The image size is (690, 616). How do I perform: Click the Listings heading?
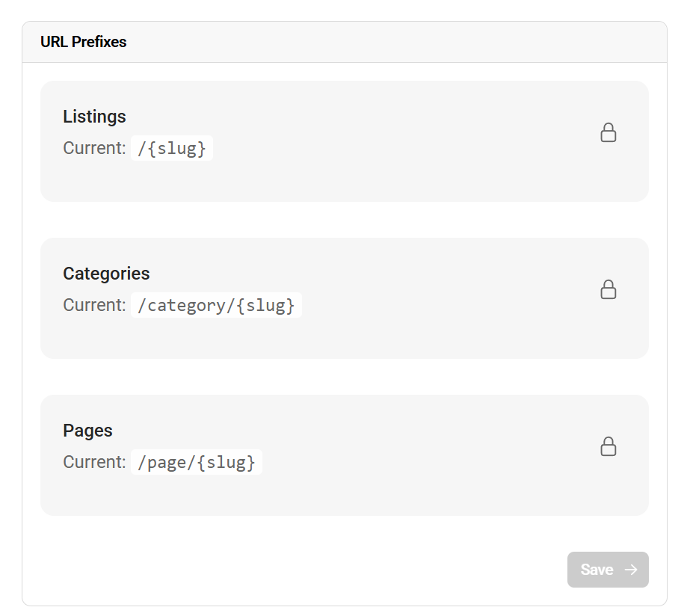(94, 117)
